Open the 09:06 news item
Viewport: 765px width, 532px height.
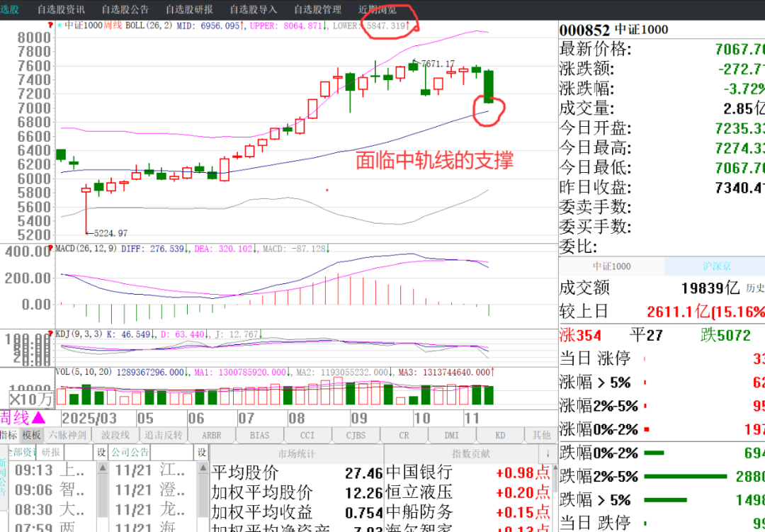[51, 489]
